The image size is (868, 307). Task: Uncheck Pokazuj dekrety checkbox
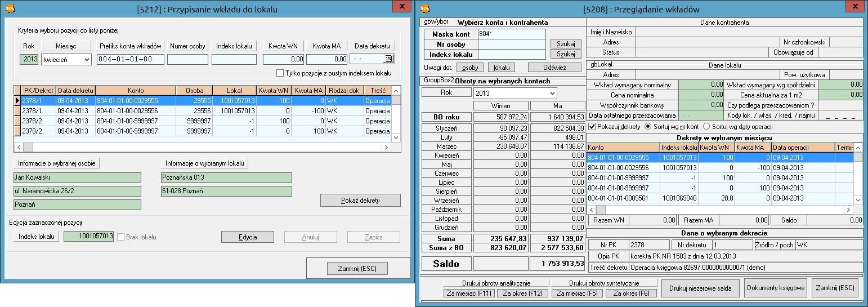(592, 127)
